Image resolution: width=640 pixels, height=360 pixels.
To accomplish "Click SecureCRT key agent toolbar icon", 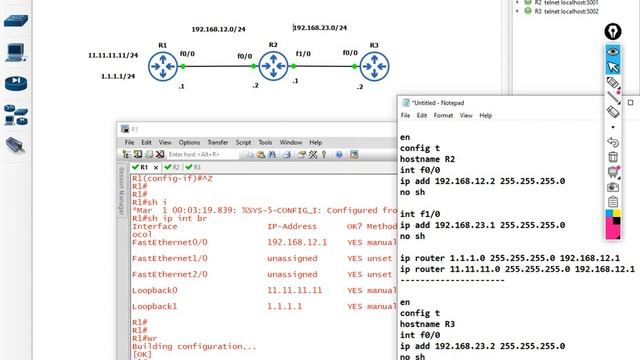I will (x=324, y=154).
